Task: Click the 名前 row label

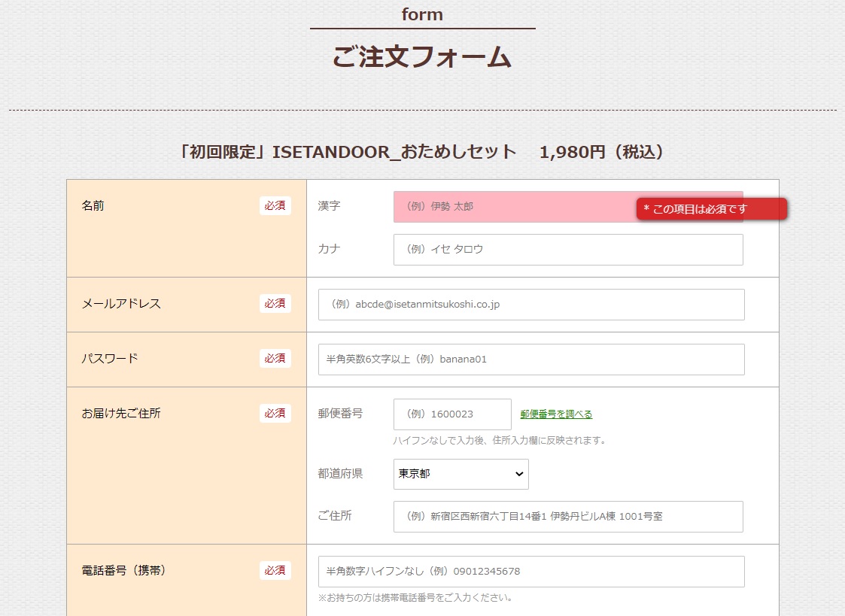Action: click(93, 205)
